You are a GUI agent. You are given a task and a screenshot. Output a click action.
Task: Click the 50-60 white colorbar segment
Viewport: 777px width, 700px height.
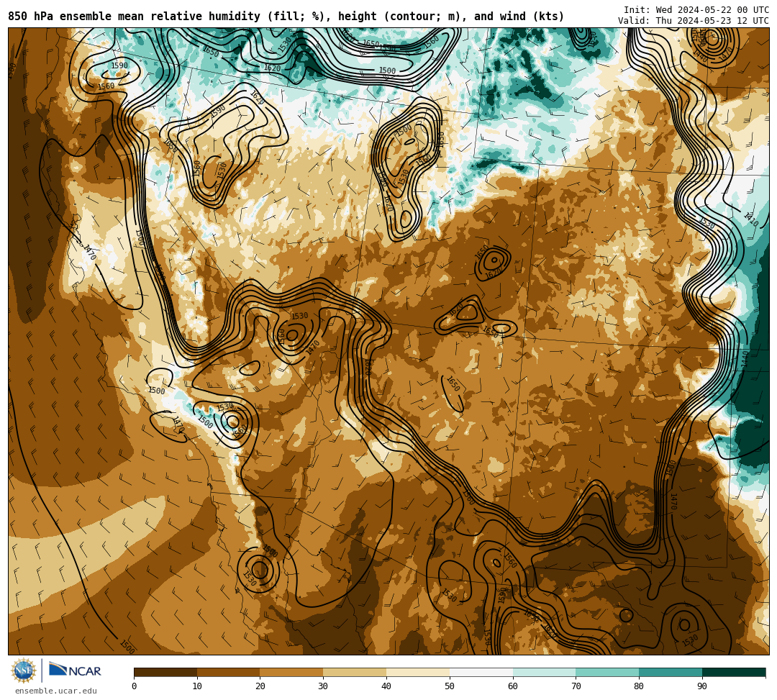481,672
